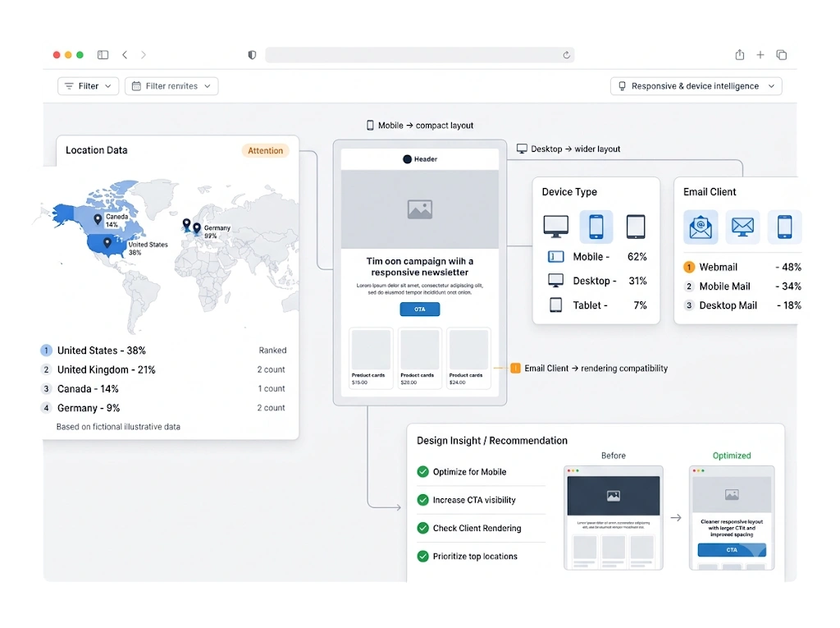Open the $15.00 product card

(371, 358)
